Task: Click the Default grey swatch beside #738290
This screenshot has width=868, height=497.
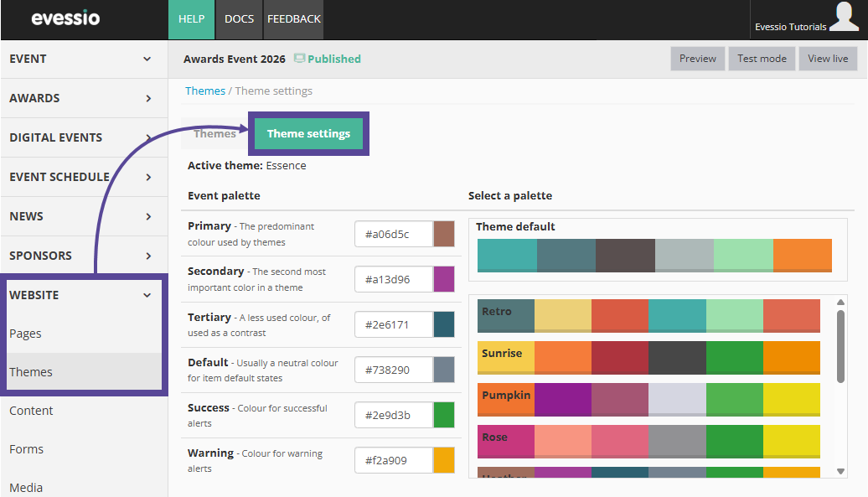Action: coord(446,370)
